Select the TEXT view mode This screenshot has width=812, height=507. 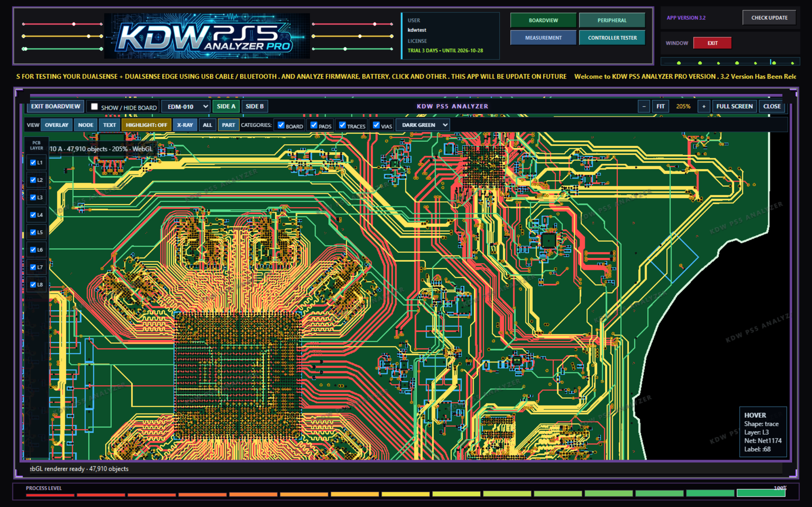[109, 125]
